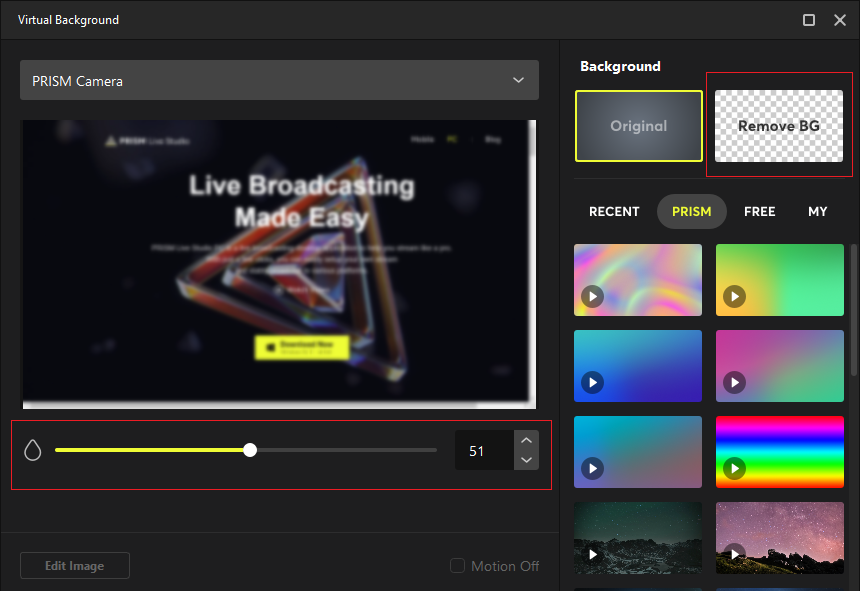Play the holographic rainbow background preview
Image resolution: width=860 pixels, height=591 pixels.
tap(590, 297)
